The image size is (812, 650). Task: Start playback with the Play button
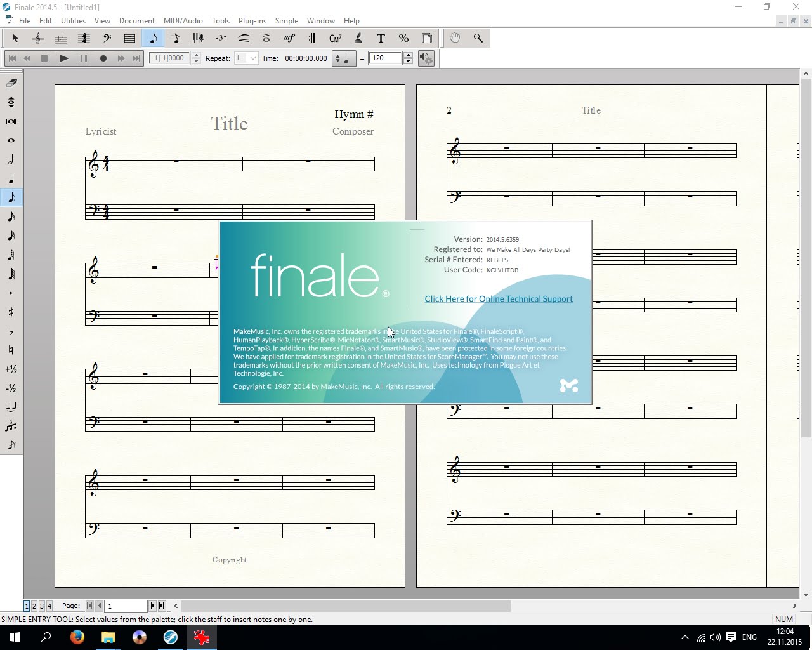tap(63, 58)
